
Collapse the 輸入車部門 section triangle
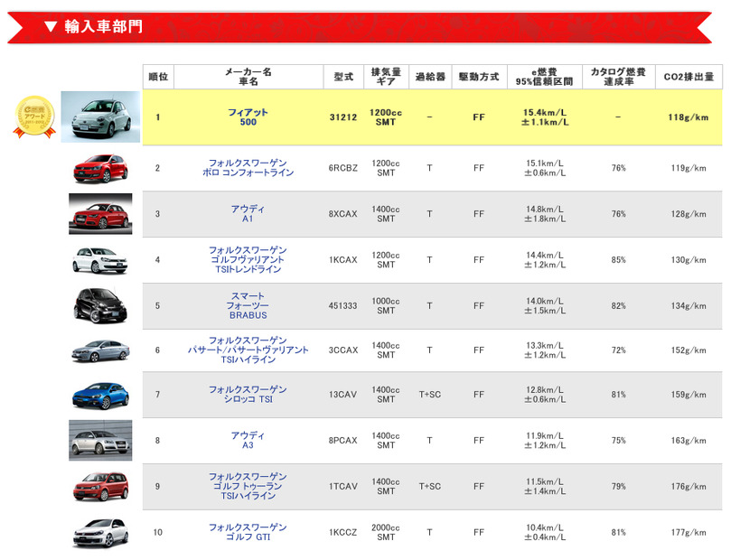pos(51,26)
